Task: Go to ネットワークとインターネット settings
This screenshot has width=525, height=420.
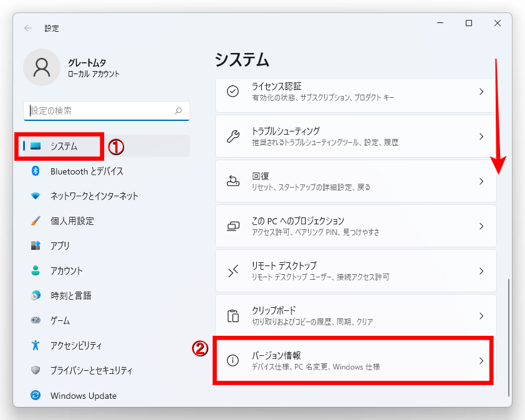Action: point(107,196)
